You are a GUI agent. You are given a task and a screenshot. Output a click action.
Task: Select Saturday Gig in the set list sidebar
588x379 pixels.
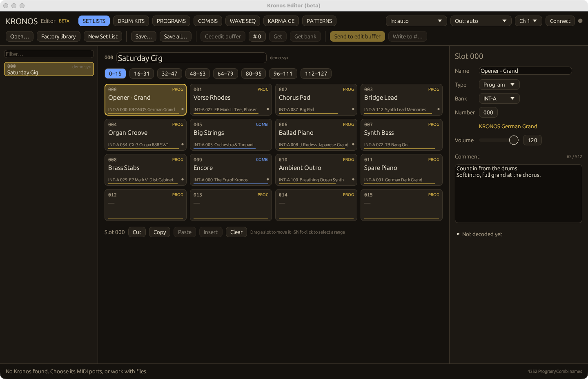click(x=49, y=69)
